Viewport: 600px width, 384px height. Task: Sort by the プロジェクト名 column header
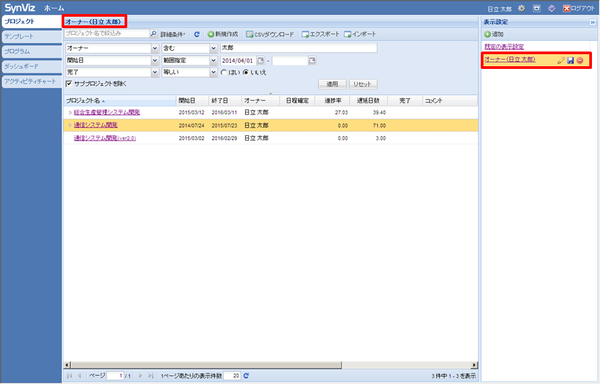120,101
